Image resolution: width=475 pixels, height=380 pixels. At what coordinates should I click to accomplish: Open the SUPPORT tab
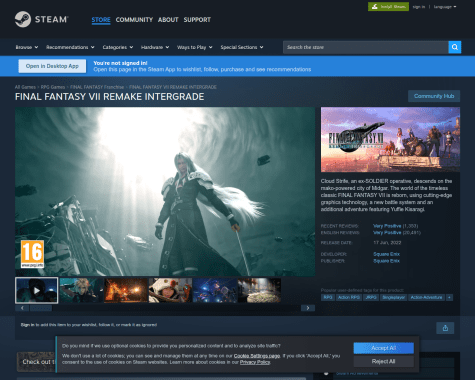click(197, 20)
